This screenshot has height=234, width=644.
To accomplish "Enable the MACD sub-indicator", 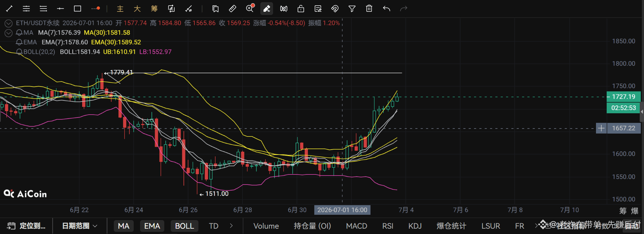I will point(356,226).
